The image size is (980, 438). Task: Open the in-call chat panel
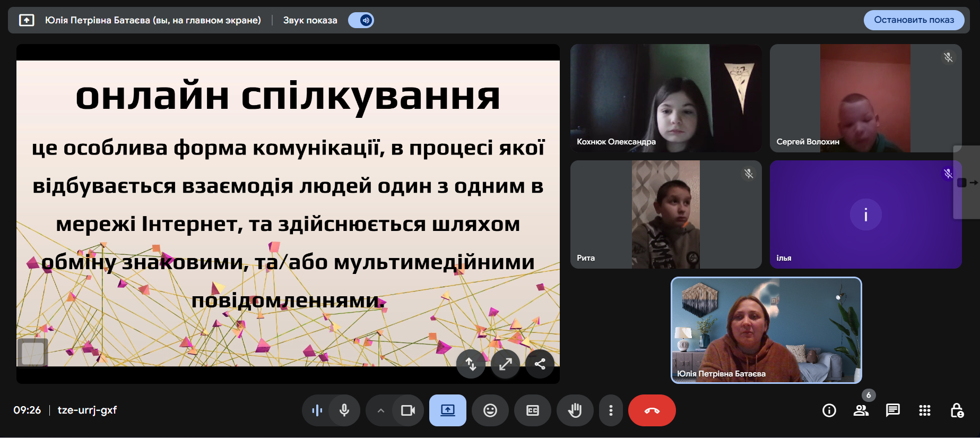pos(892,410)
